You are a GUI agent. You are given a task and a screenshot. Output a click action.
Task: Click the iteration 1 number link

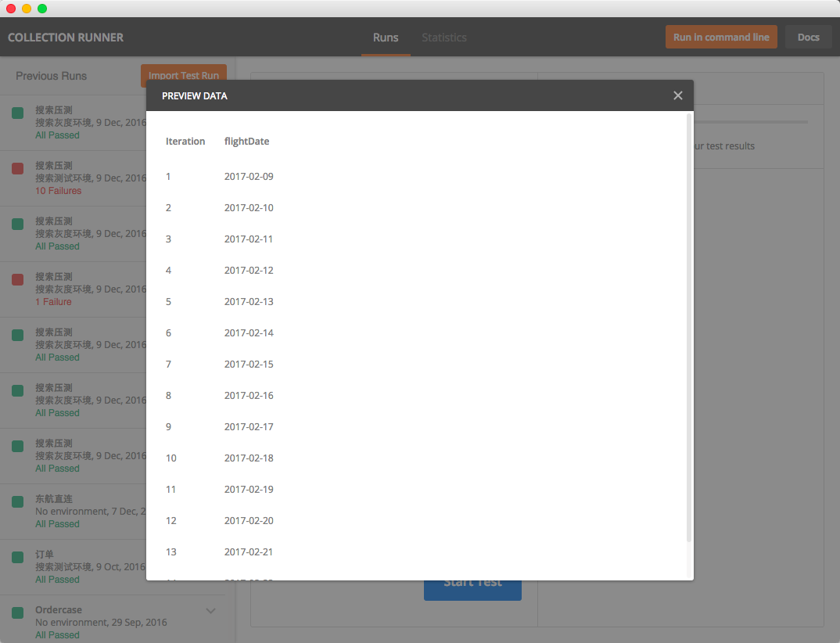[x=167, y=176]
